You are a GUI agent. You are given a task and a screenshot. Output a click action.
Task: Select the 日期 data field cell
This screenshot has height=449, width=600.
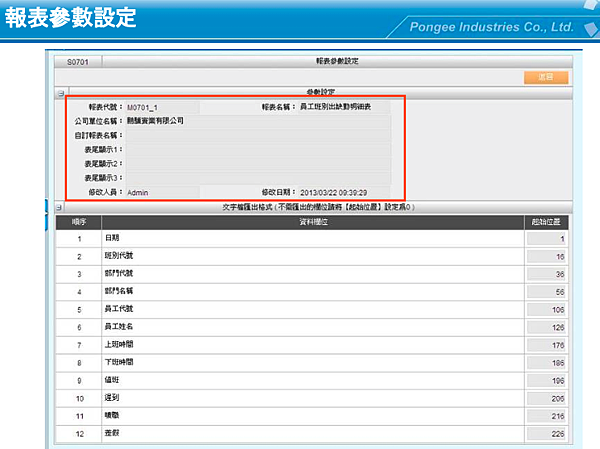point(313,238)
